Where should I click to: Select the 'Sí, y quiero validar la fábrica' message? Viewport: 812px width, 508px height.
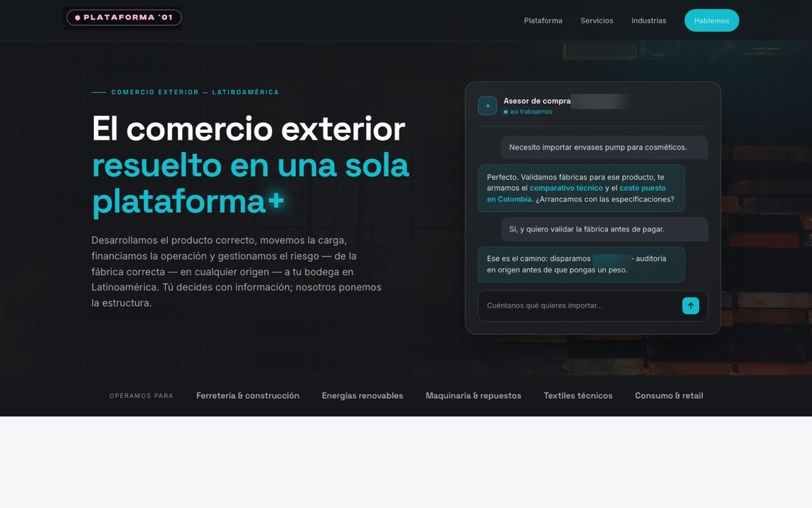coord(604,229)
